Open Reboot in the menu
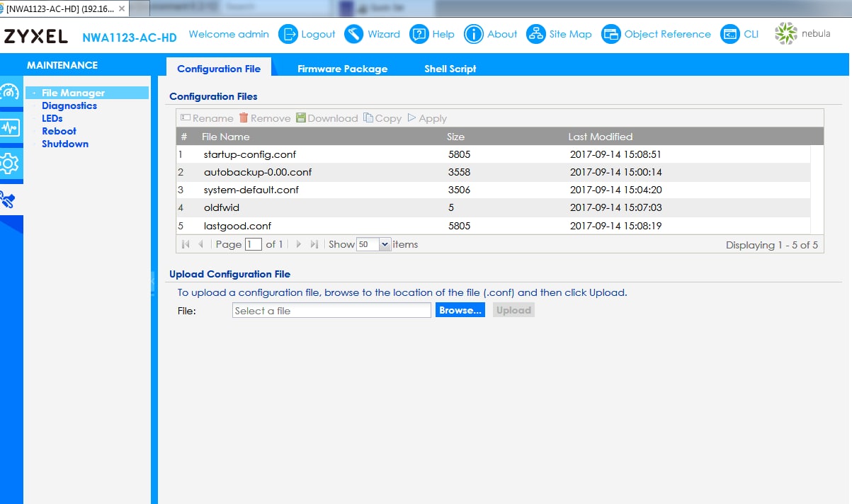Viewport: 852px width, 504px height. (59, 131)
